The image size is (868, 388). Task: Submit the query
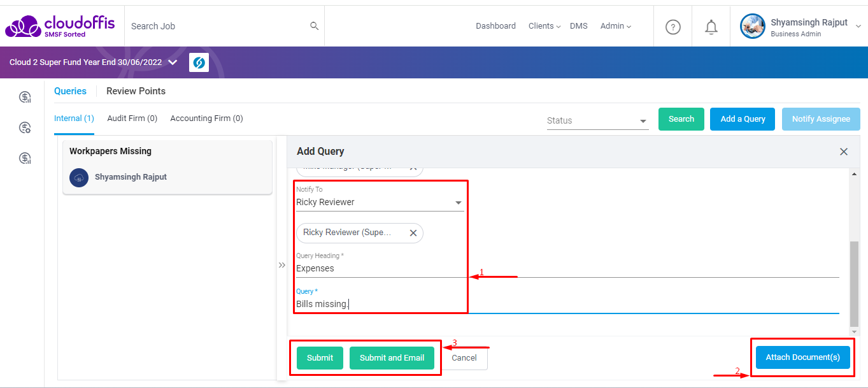point(320,358)
